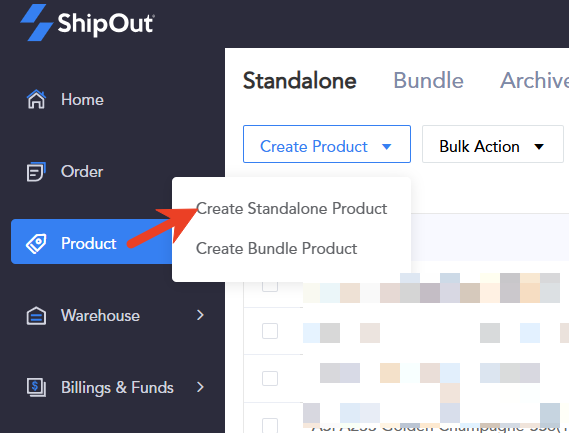Choose Create Standalone Product option
The height and width of the screenshot is (433, 569).
point(292,208)
